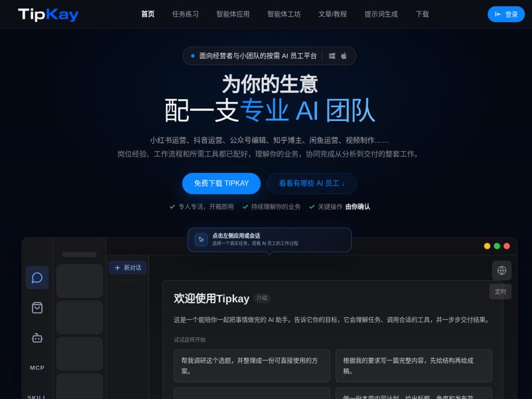Click the 面向经营者与小团队 badge text

(258, 56)
